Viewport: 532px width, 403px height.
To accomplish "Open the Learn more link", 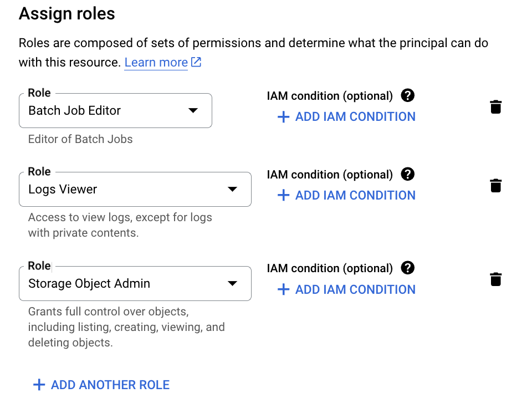I will [156, 62].
